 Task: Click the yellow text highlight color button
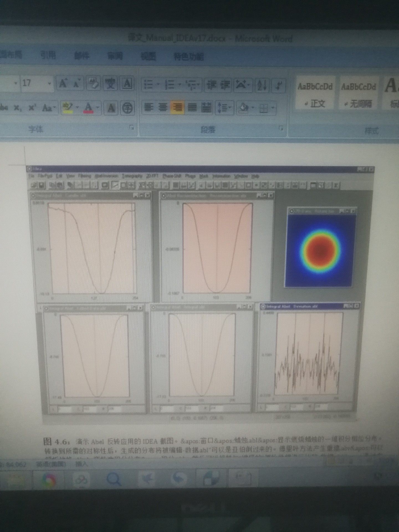67,108
